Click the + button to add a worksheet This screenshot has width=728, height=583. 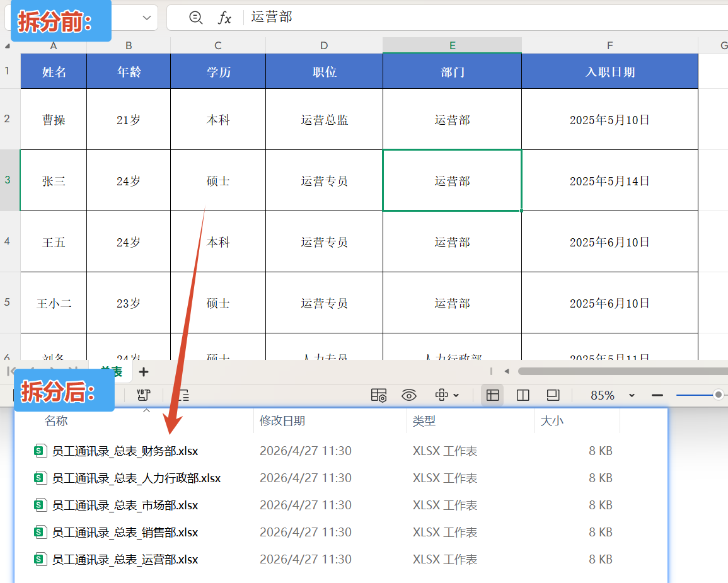(144, 372)
